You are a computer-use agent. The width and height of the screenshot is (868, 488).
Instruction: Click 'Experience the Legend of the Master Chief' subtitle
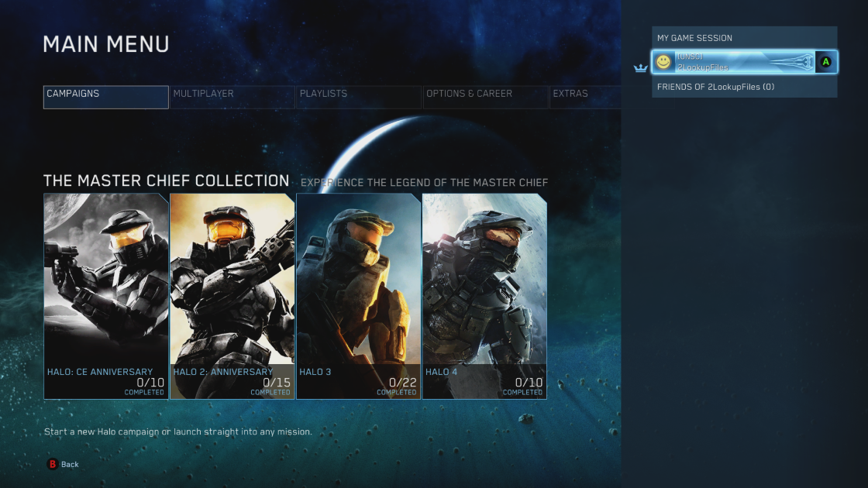(x=424, y=183)
